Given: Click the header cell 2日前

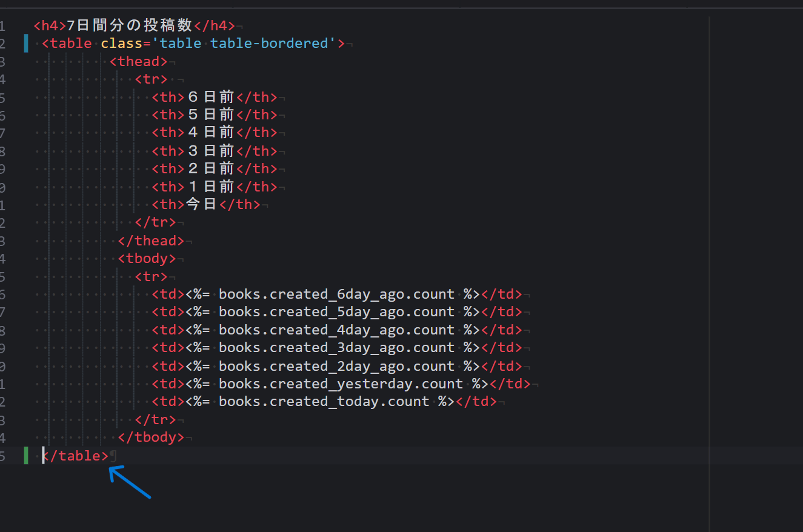Looking at the screenshot, I should pos(211,168).
